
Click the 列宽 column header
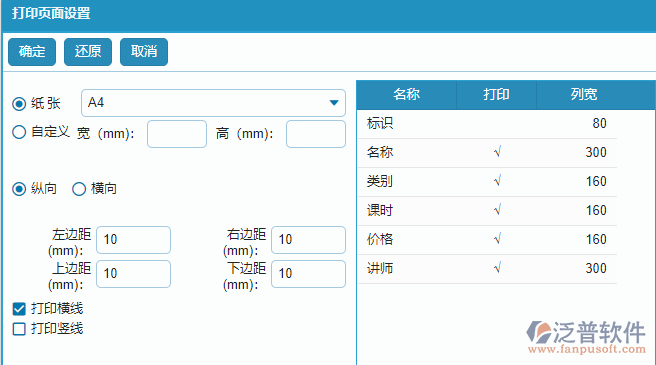pyautogui.click(x=584, y=95)
